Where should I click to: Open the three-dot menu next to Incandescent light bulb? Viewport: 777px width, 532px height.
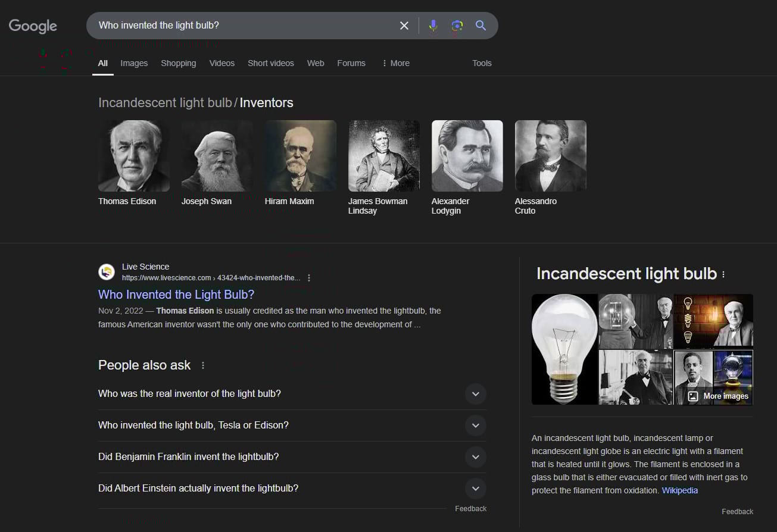722,273
